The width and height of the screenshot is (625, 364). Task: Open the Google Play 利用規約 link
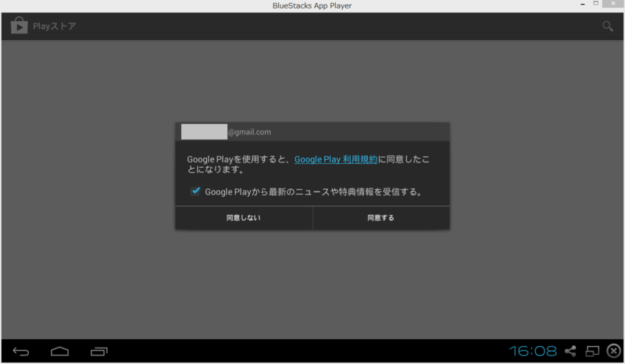pyautogui.click(x=336, y=159)
